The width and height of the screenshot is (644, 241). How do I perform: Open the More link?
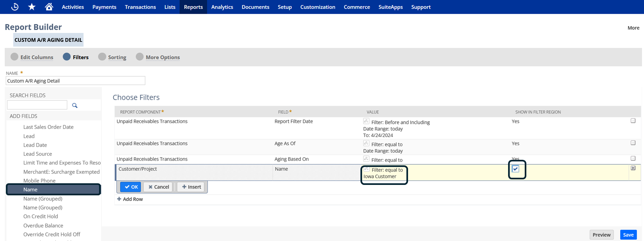[x=634, y=28]
